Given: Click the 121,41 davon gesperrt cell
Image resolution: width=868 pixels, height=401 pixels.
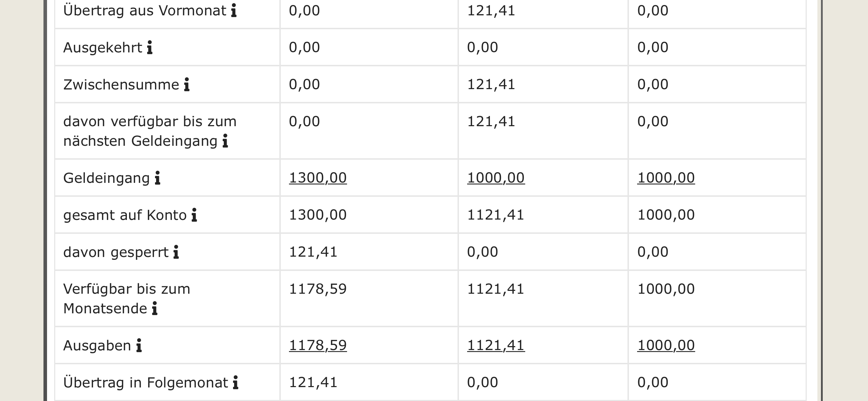Looking at the screenshot, I should point(369,252).
